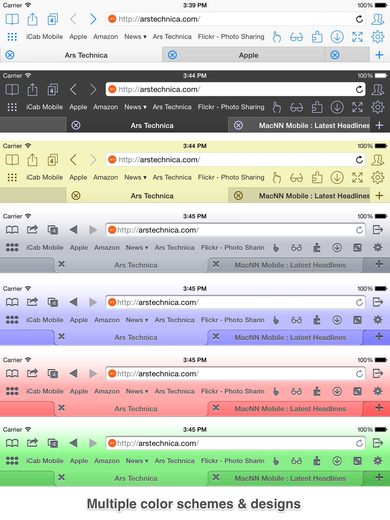Open puzzle modules icon in dark toolbar

pyautogui.click(x=317, y=107)
